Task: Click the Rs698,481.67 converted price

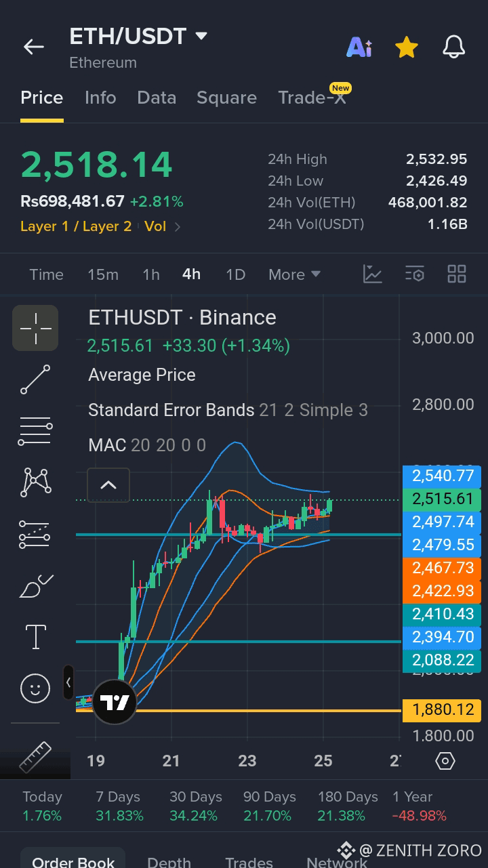Action: 73,201
